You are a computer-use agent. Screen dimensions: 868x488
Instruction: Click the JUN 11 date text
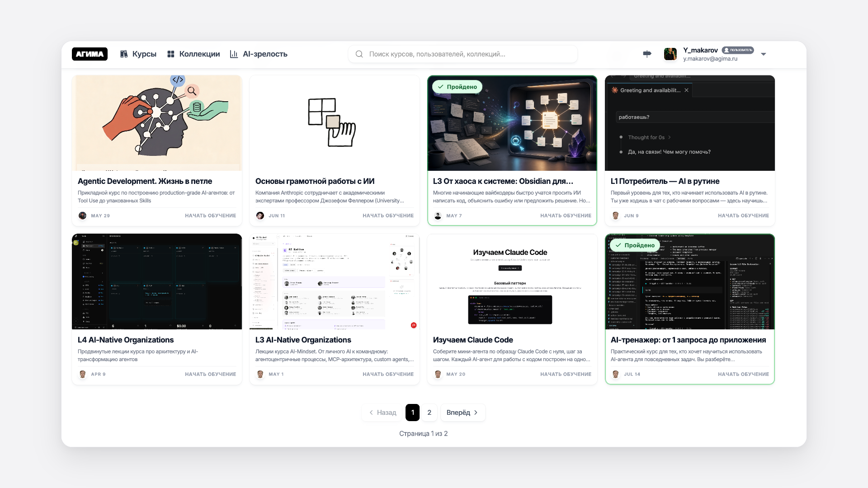click(277, 216)
